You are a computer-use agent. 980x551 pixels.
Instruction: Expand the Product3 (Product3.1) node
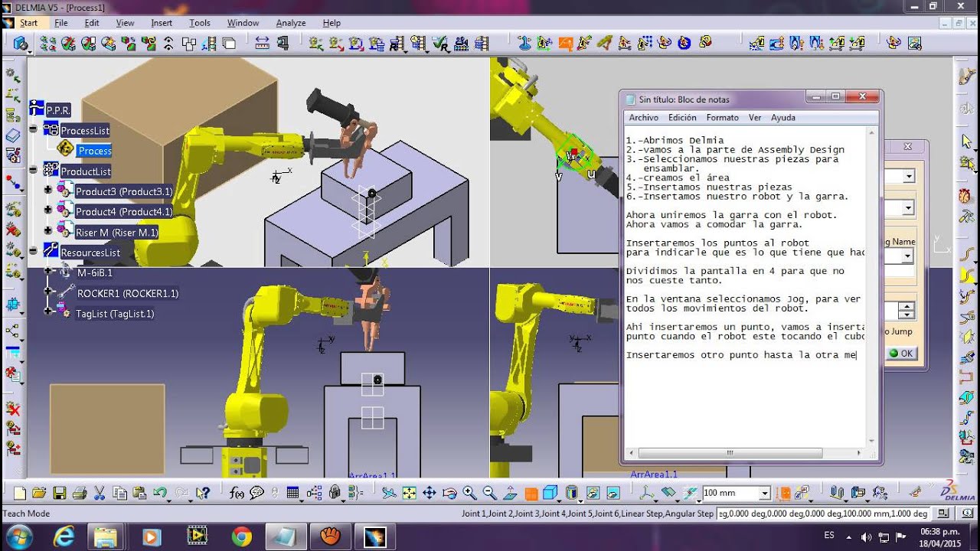[48, 190]
